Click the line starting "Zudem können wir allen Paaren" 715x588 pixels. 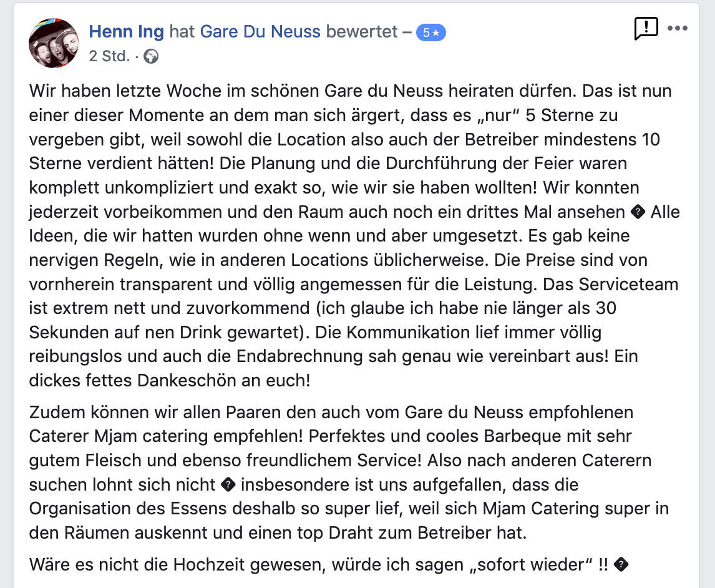click(x=331, y=413)
